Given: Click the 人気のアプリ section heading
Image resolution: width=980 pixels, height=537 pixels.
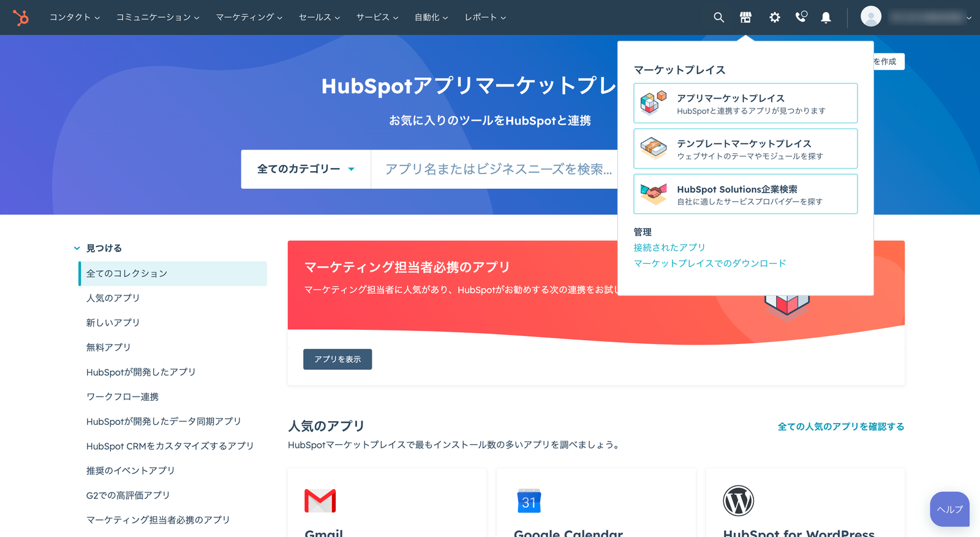Looking at the screenshot, I should [x=326, y=426].
